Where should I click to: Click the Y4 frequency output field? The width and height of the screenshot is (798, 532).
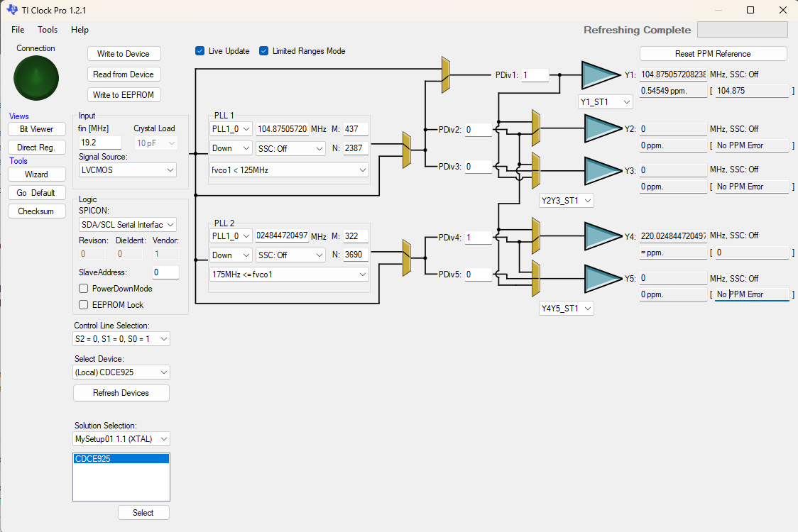(x=673, y=236)
